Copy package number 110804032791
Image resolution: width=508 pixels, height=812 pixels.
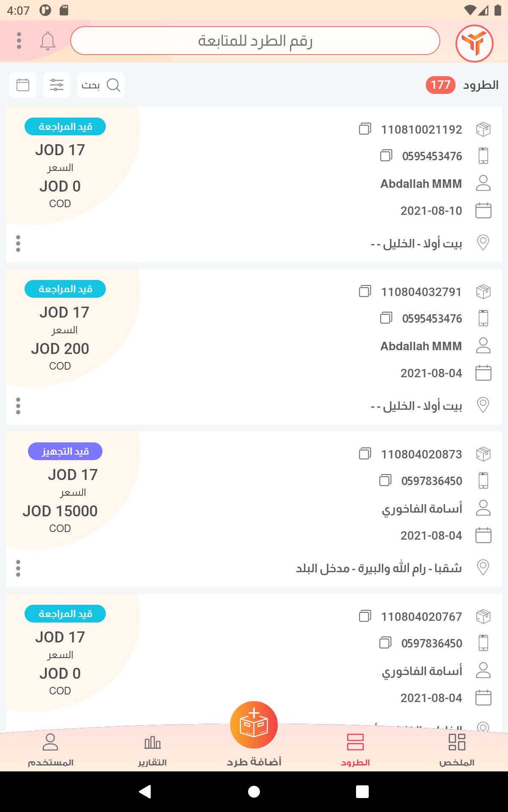point(365,291)
